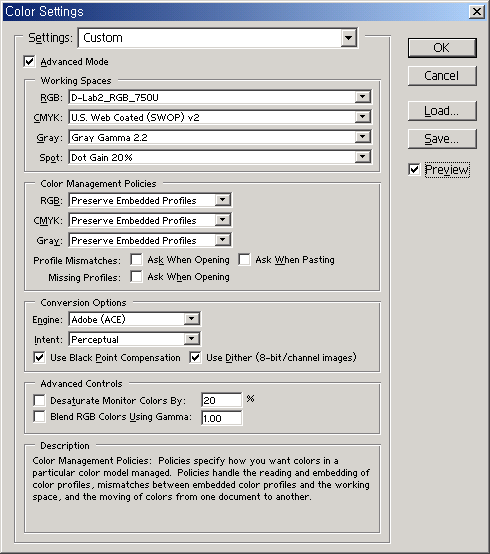The height and width of the screenshot is (554, 490).
Task: Open the Settings preset dropdown
Action: [218, 38]
